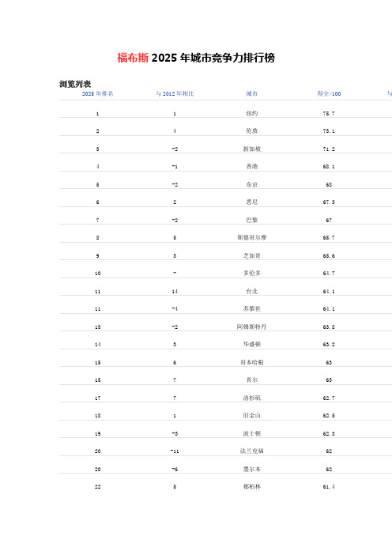Select the 斯德哥尔摩 city cell
The image size is (392, 555).
252,237
